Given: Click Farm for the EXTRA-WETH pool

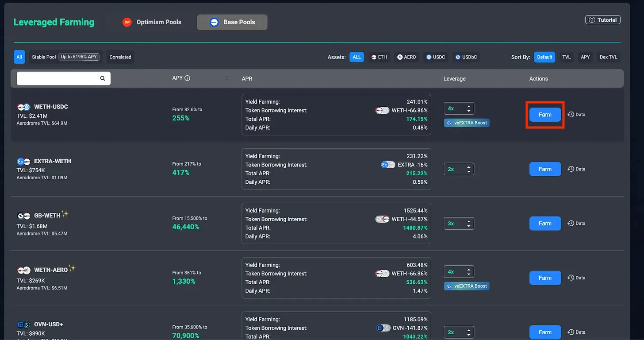Looking at the screenshot, I should 545,169.
